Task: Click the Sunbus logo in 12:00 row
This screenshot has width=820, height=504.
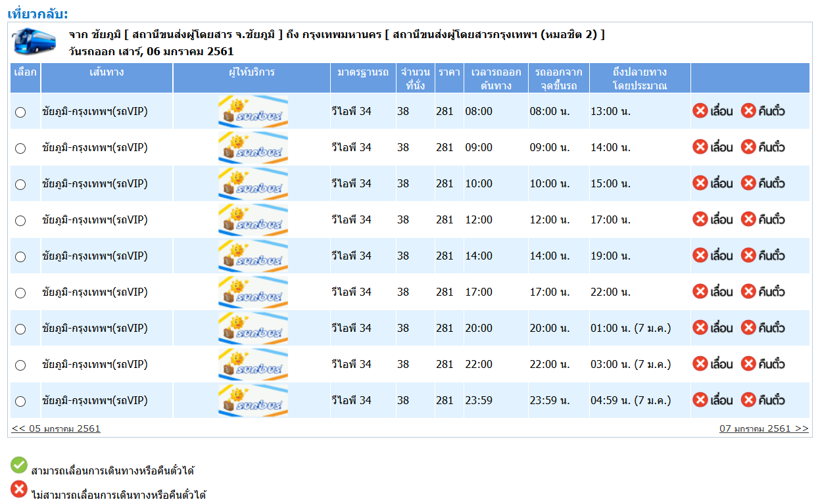Action: (253, 219)
